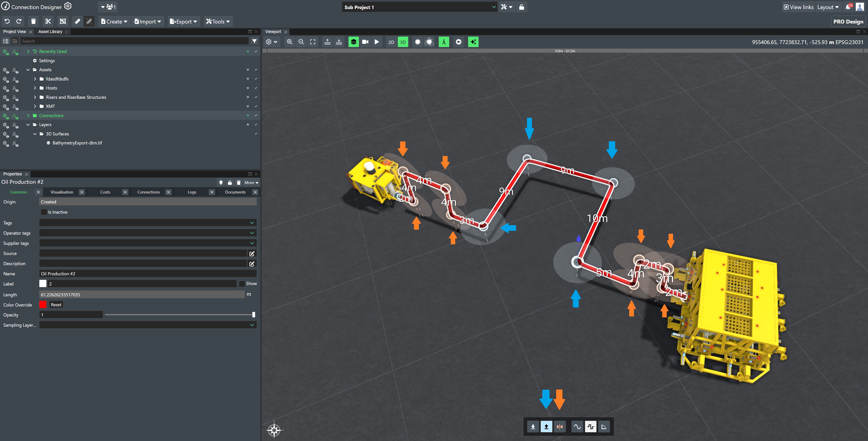The image size is (868, 441).
Task: Click the fit-to-screen brackets icon
Action: 313,42
